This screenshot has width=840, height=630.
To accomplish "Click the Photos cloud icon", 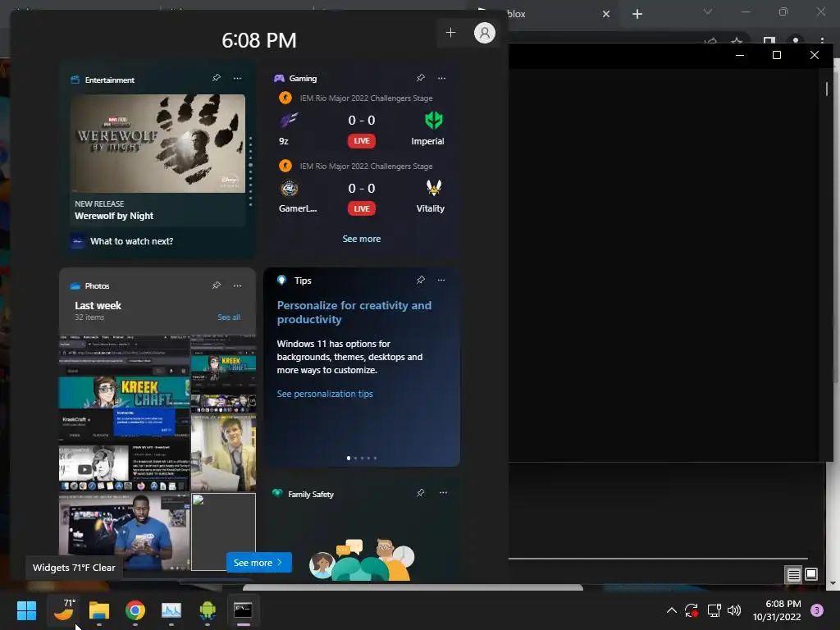I will point(75,286).
